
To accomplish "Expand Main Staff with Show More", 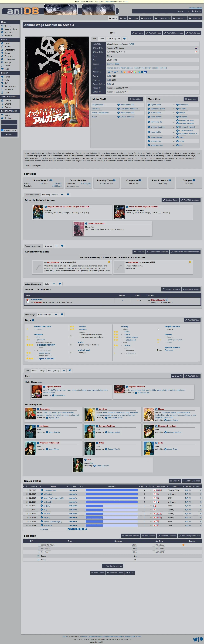I will pos(136,99).
